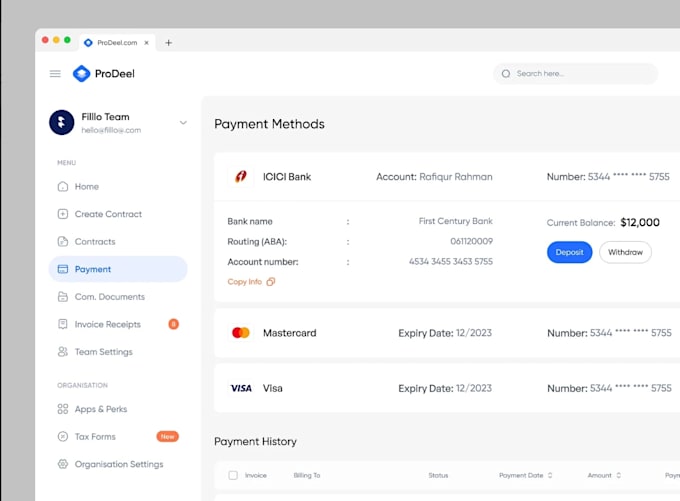Click the Billing To column header

(x=307, y=475)
